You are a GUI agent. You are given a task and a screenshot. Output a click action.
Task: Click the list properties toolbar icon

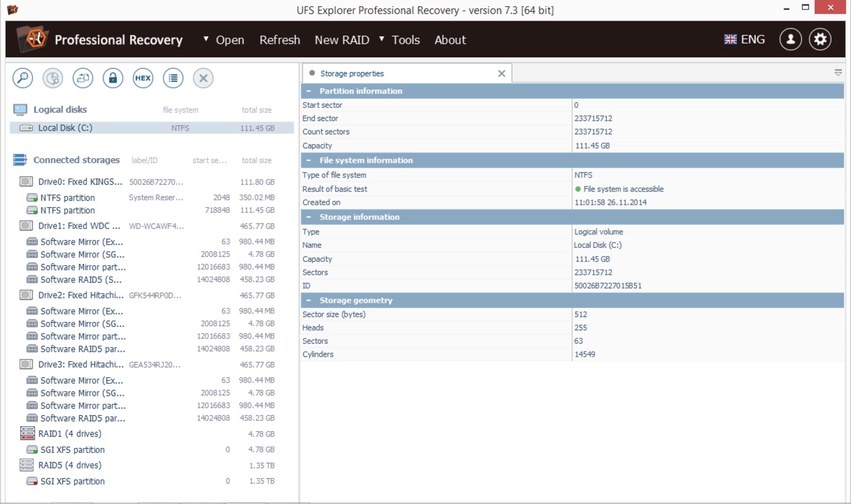click(173, 78)
